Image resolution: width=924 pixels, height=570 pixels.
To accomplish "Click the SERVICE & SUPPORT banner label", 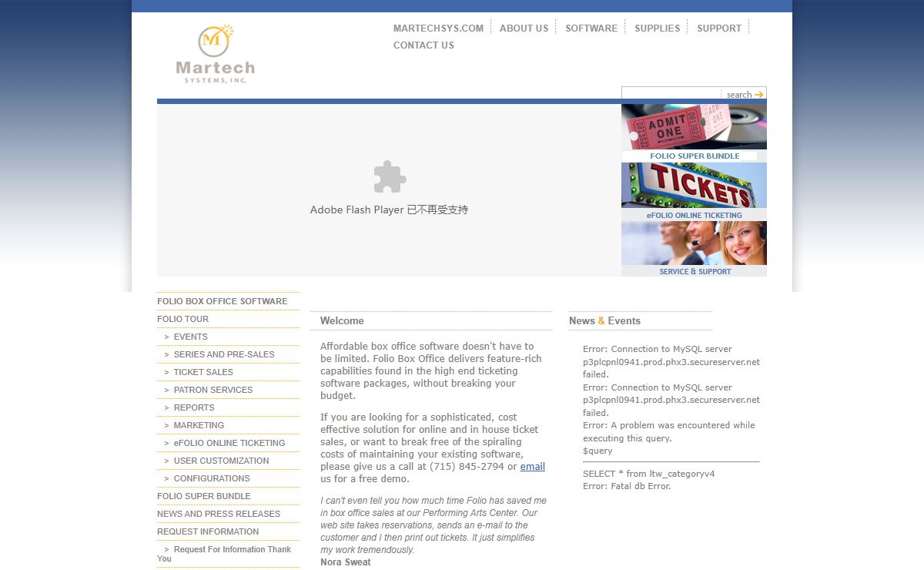I will click(695, 271).
